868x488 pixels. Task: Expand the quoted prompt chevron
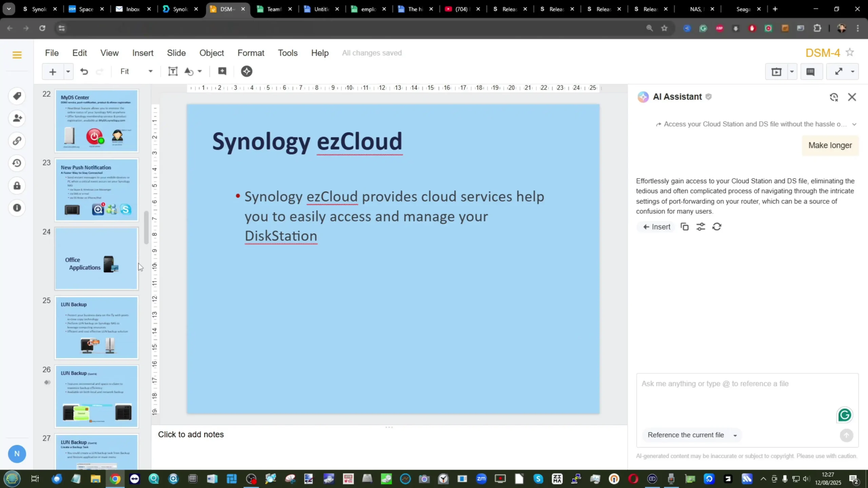(854, 124)
